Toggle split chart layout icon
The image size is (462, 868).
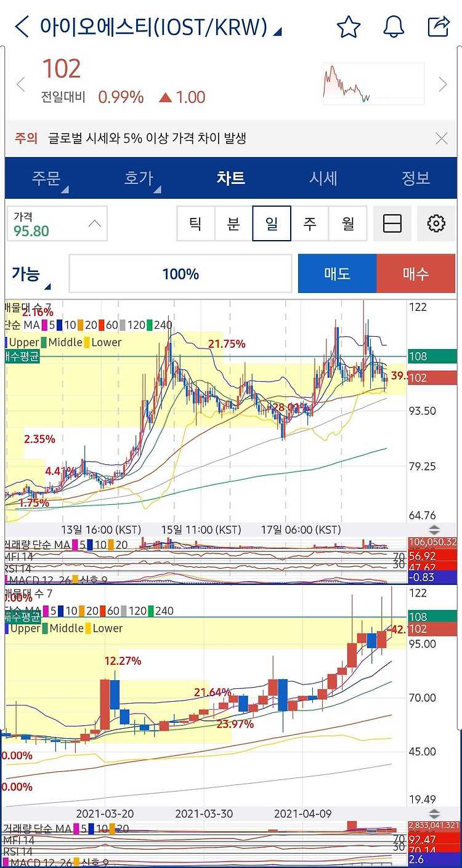pyautogui.click(x=392, y=223)
